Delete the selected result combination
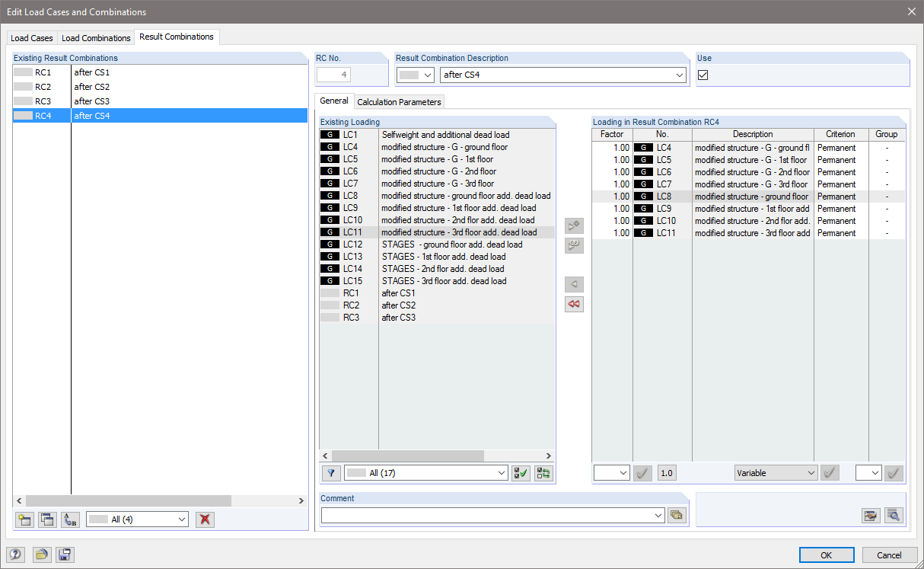The width and height of the screenshot is (924, 569). pyautogui.click(x=205, y=519)
